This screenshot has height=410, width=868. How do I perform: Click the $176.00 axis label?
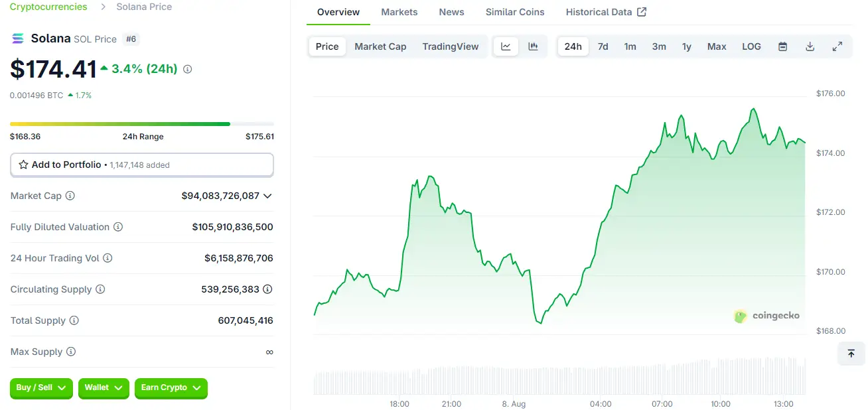click(x=831, y=94)
